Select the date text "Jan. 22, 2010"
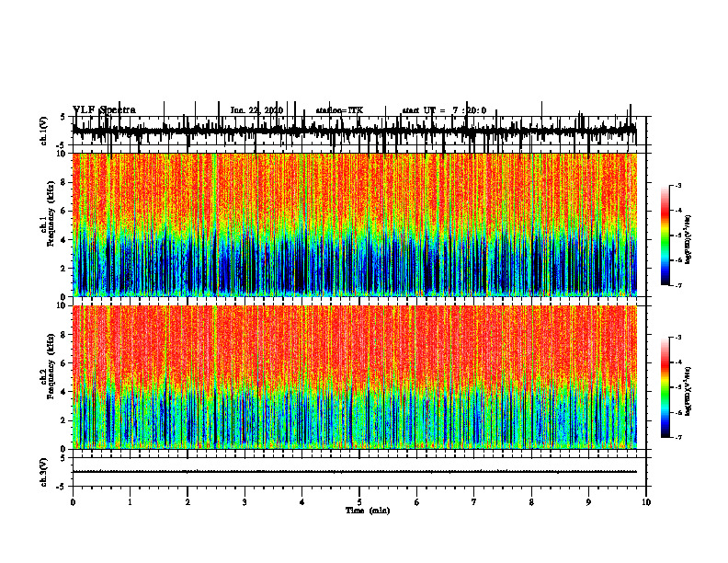The width and height of the screenshot is (728, 563). [256, 110]
